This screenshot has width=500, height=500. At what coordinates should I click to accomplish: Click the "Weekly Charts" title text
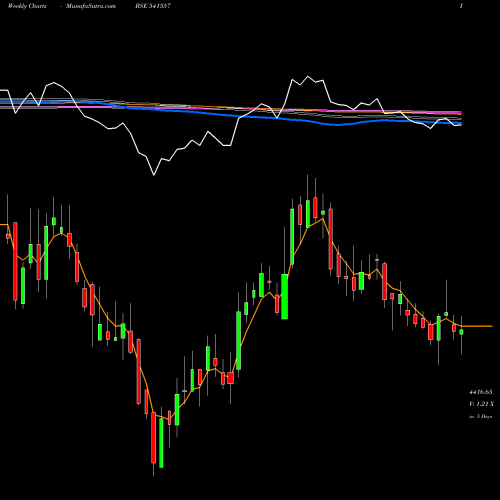click(x=27, y=6)
